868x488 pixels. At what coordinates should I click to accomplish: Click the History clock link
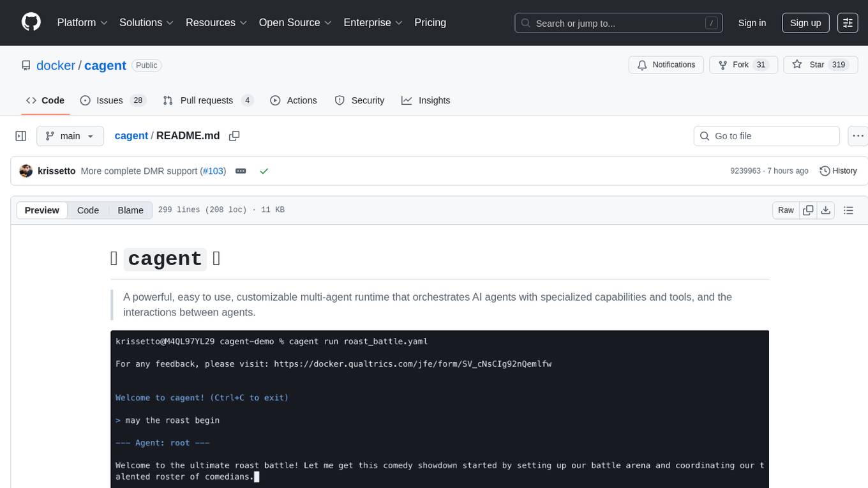(838, 171)
